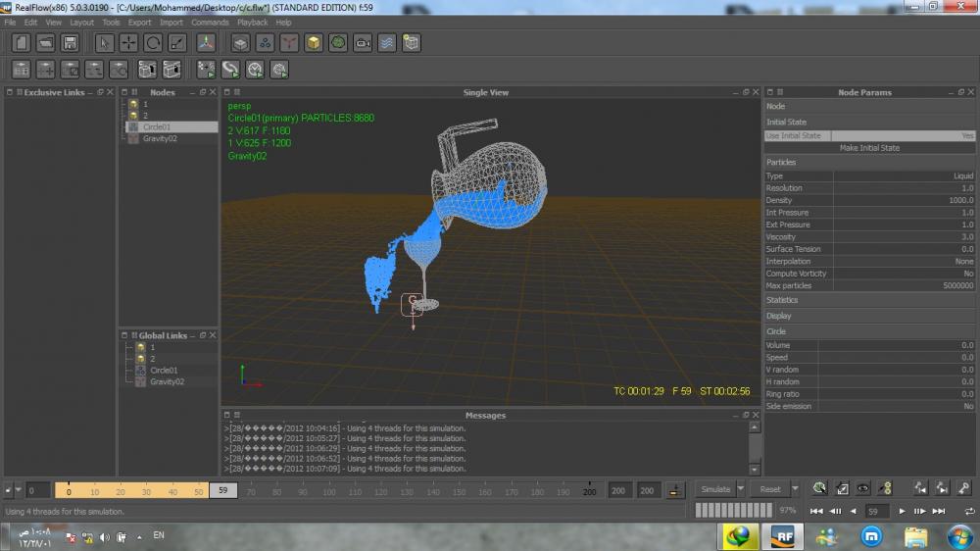Viewport: 980px width, 551px height.
Task: Open the particle emitters icon
Action: click(x=265, y=43)
